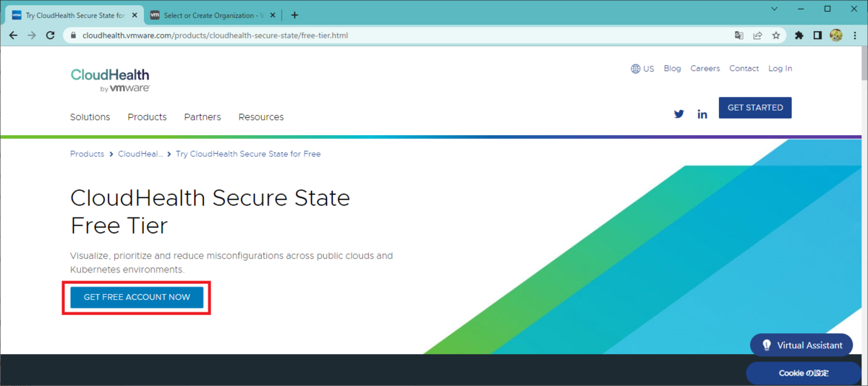Open the Virtual Assistant chat
Viewport: 868px width, 386px height.
(x=801, y=345)
